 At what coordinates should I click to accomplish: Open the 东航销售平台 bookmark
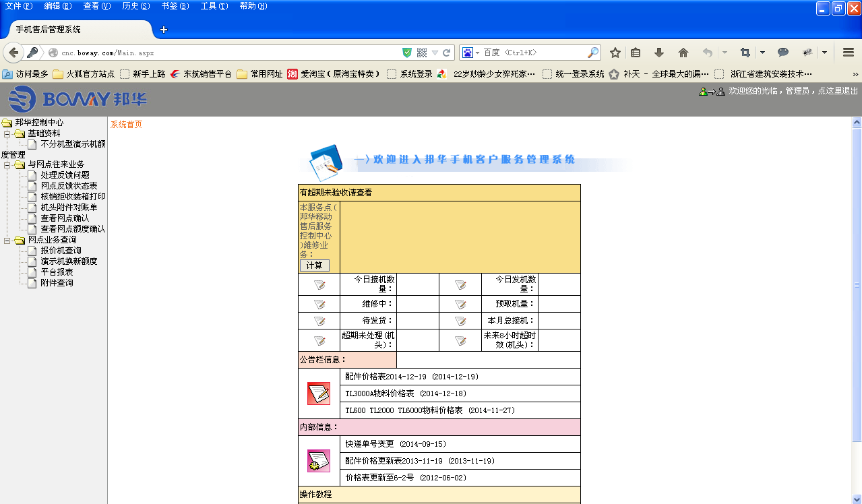point(201,74)
